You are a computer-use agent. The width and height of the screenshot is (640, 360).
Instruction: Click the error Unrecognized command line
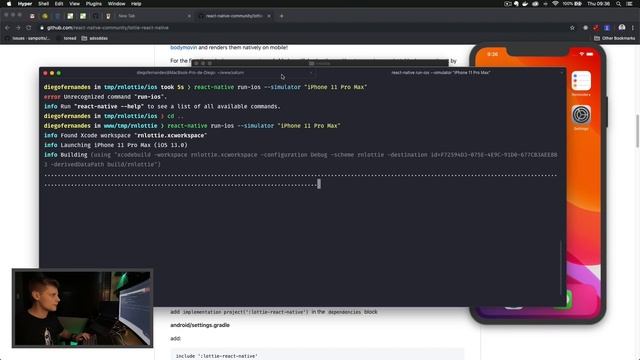click(105, 97)
